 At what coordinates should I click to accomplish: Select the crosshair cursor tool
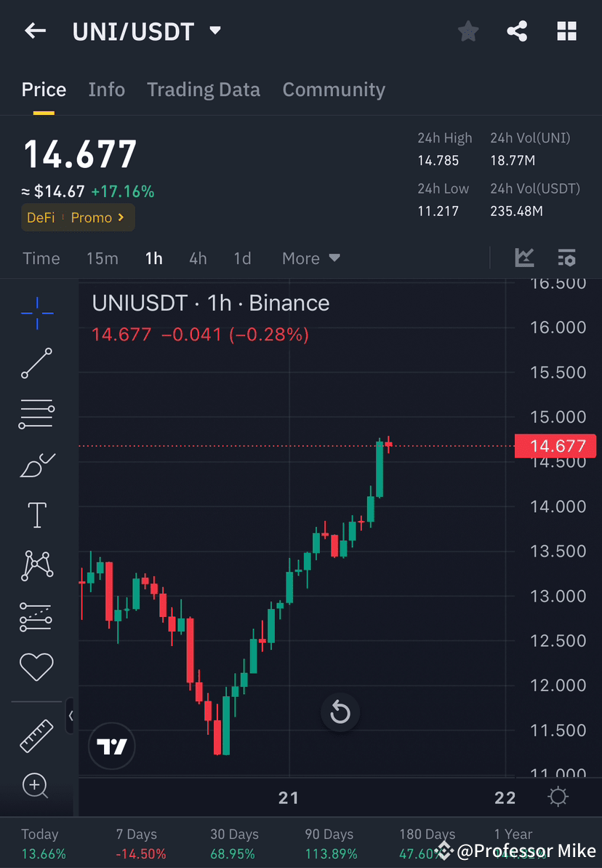tap(36, 313)
